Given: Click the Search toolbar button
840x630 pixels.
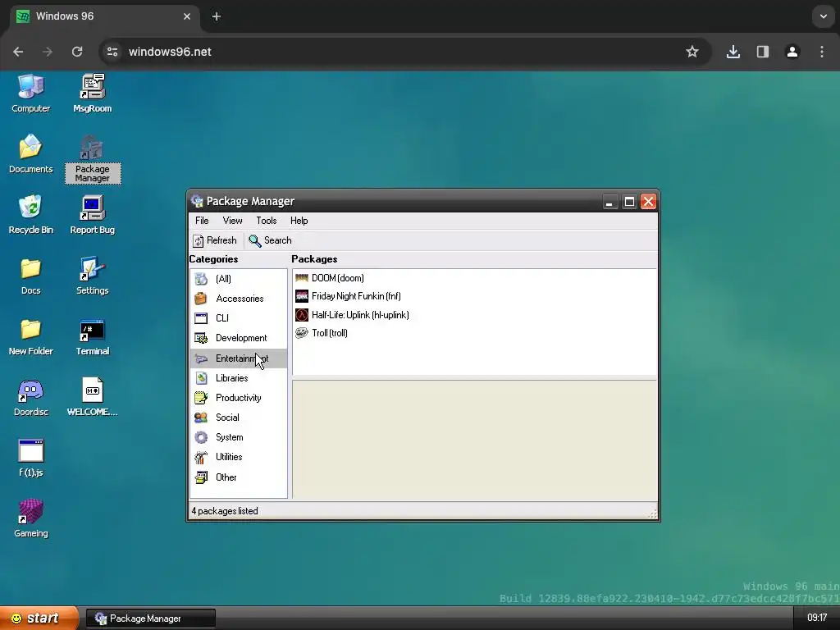Looking at the screenshot, I should [x=271, y=240].
